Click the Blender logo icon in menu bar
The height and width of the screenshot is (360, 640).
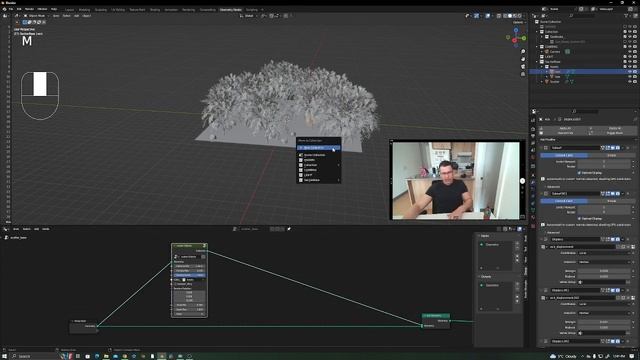pos(4,9)
